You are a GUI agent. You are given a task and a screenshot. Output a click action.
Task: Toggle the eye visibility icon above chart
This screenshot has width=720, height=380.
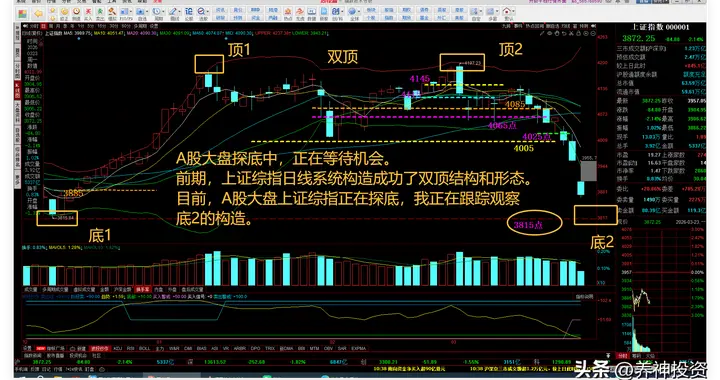tap(550, 34)
